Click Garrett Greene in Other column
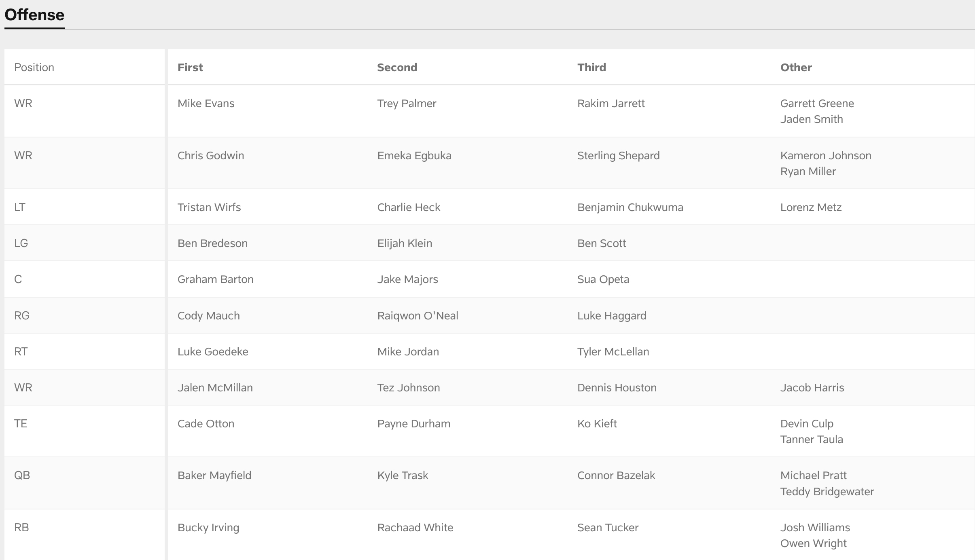Screen dimensions: 975x560 pyautogui.click(x=817, y=104)
